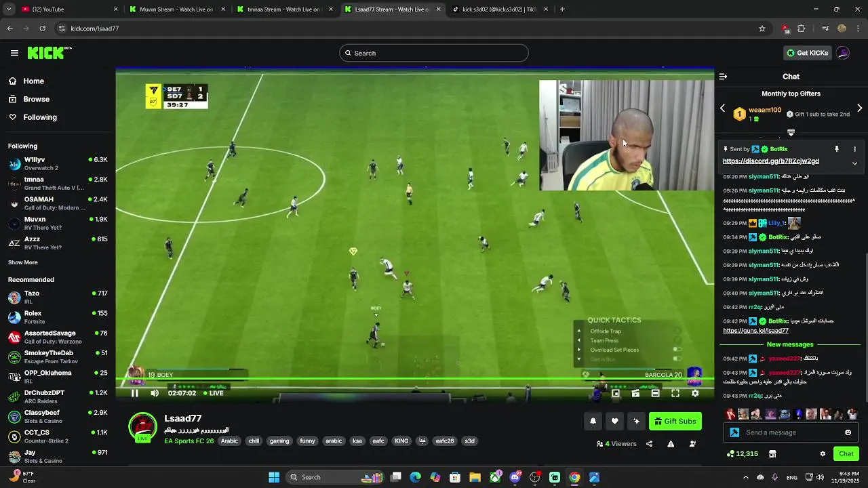Click the sparkle subscribe button
This screenshot has height=488, width=868.
[x=636, y=421]
